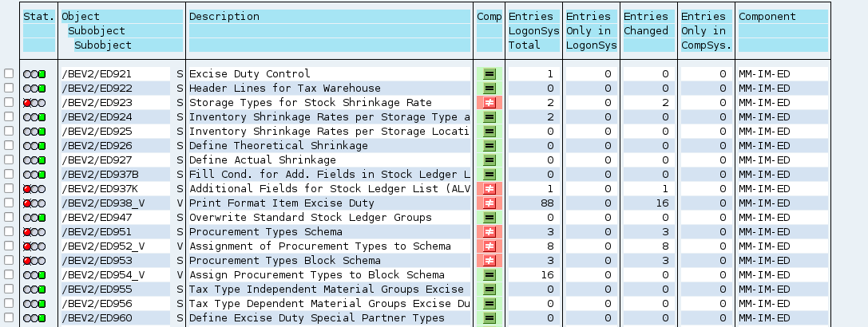
Task: Click the green status light for /BEV2/ED926
Action: (42, 146)
